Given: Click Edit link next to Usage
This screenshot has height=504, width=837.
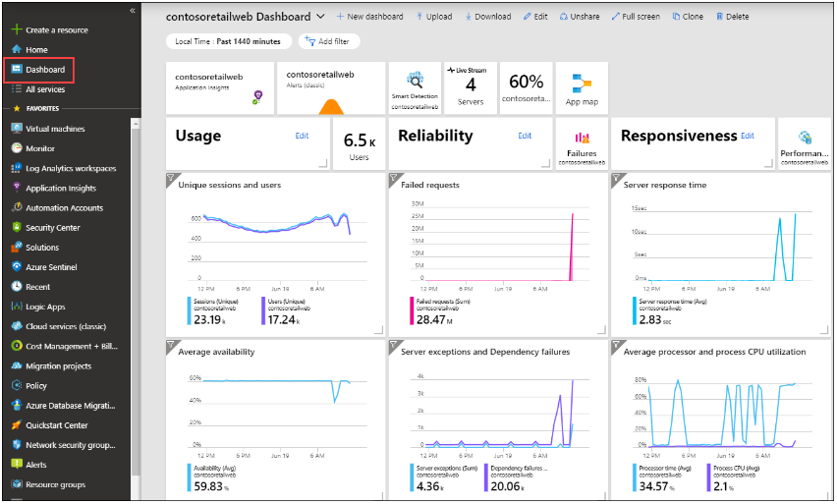Looking at the screenshot, I should (x=302, y=137).
